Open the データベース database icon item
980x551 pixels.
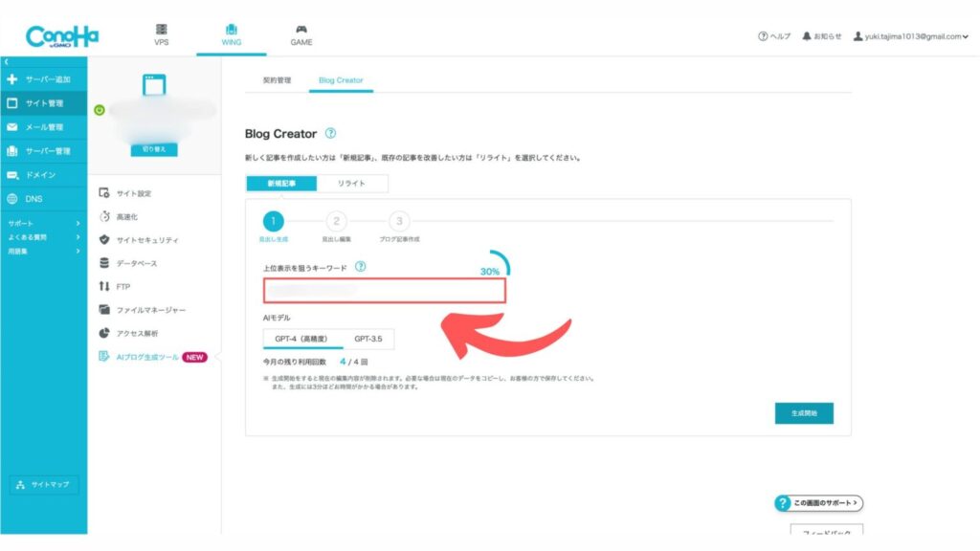point(104,263)
